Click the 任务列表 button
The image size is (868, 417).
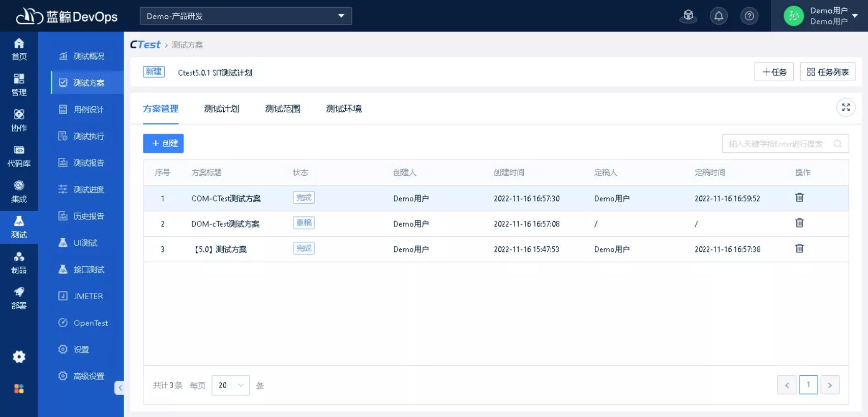tap(827, 72)
